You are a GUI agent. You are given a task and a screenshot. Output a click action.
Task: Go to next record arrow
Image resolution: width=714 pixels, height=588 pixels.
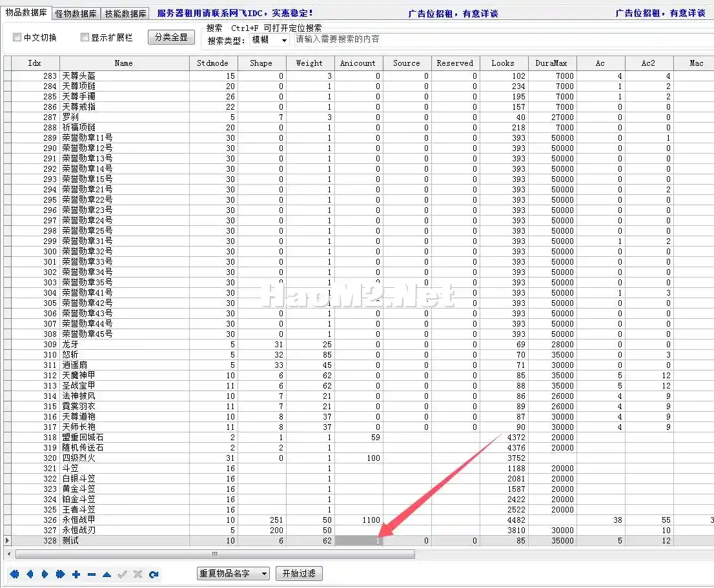(45, 574)
